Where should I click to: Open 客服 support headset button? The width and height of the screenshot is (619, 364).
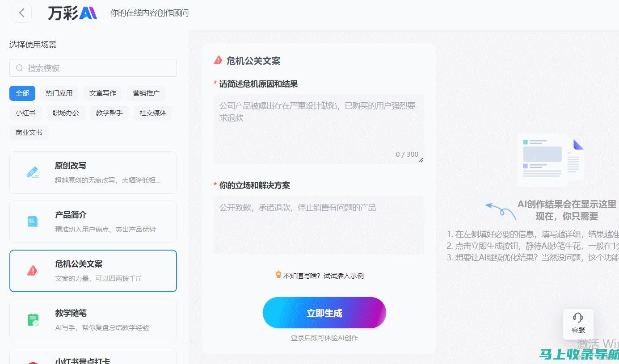(x=578, y=323)
